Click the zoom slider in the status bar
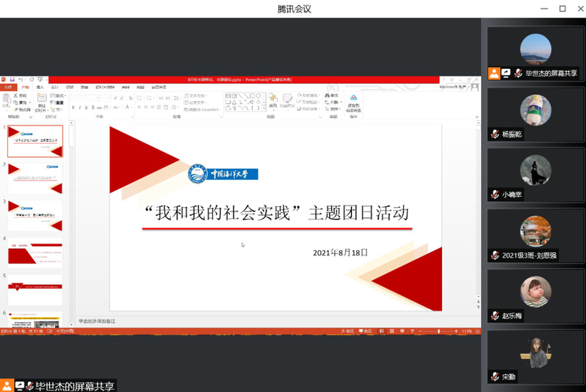The height and width of the screenshot is (392, 586). coord(438,332)
